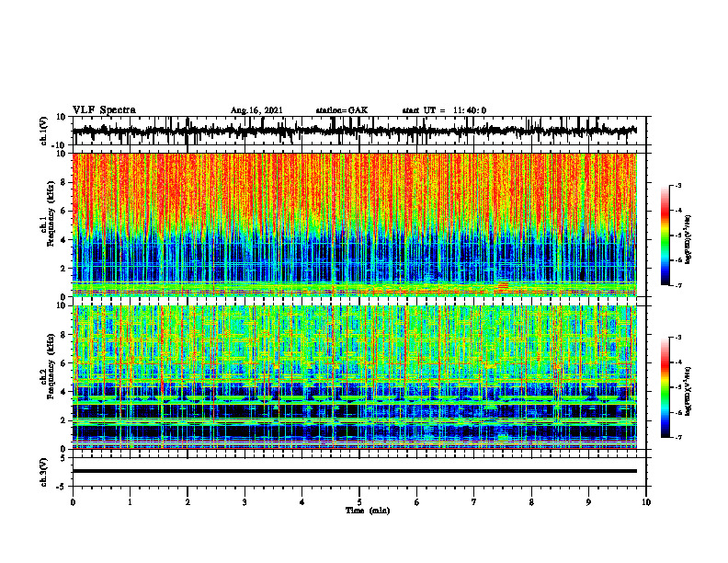Select the "start UT = 11:40: 0" text
Viewport: 728px width, 563px height.
(x=444, y=110)
